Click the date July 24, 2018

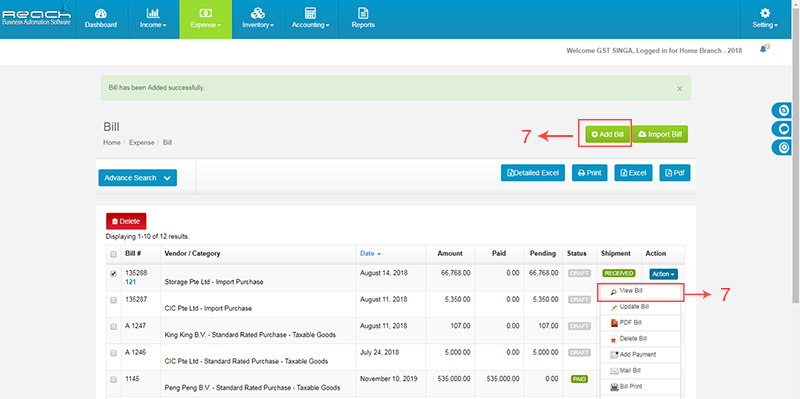[x=380, y=353]
